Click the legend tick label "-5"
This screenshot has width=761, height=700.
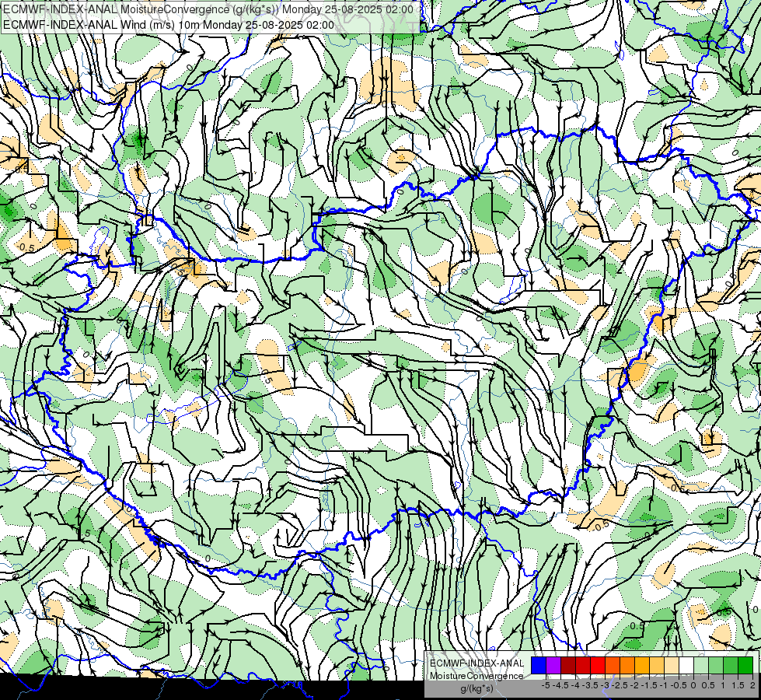546,685
